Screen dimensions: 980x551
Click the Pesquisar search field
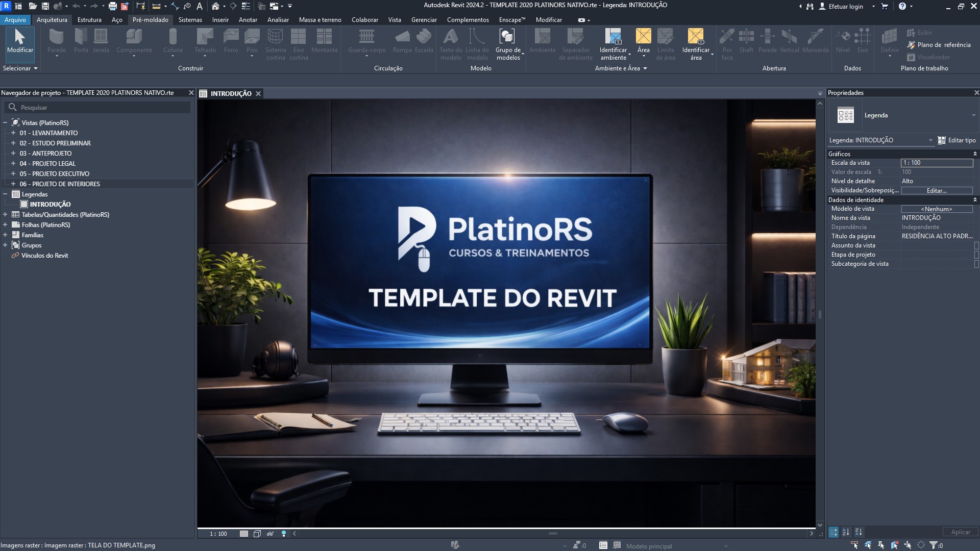pyautogui.click(x=97, y=108)
